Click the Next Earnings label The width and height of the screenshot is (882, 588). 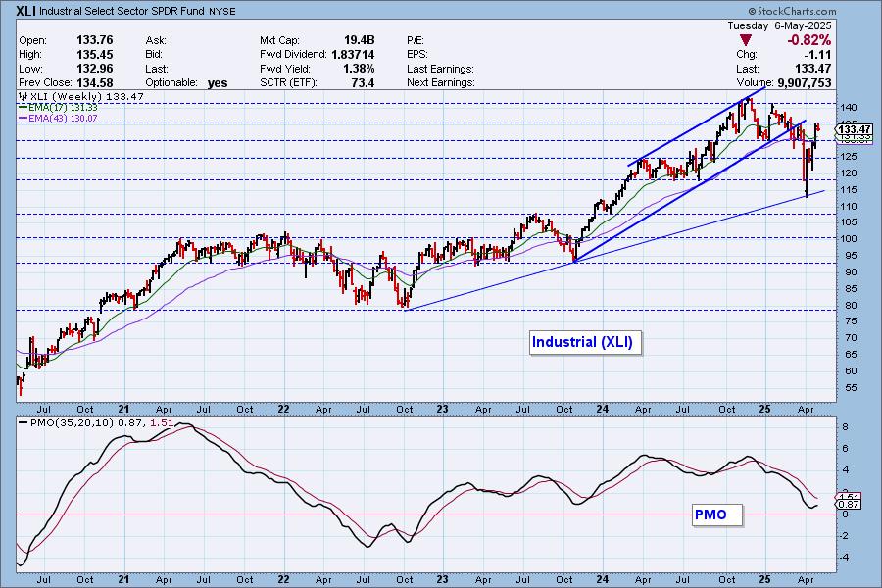(441, 82)
